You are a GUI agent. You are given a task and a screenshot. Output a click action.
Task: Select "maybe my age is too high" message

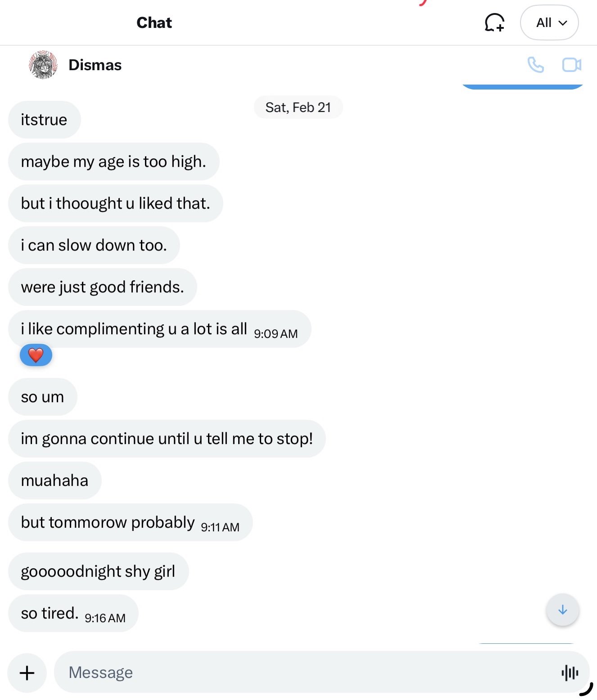pos(113,162)
